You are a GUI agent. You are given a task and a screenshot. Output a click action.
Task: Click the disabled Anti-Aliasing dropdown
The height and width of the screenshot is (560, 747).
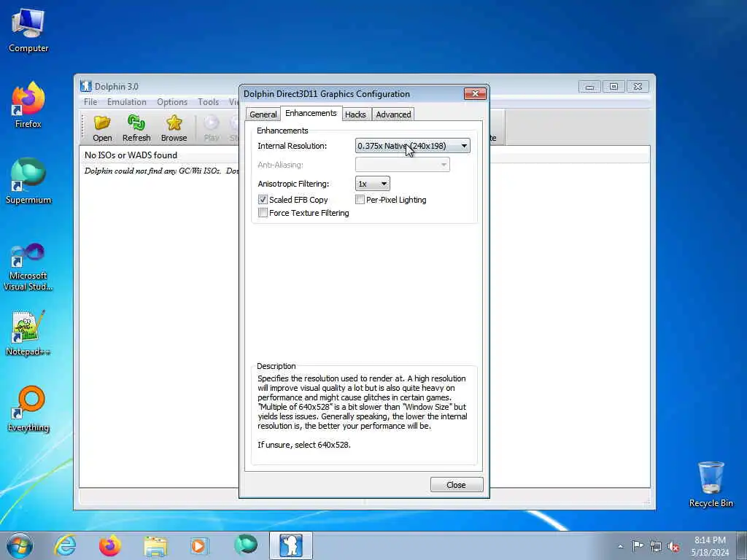[x=403, y=165]
